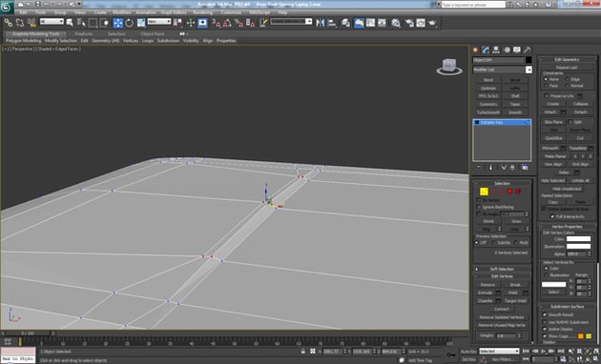Toggle the Isoline Display checkbox
The height and width of the screenshot is (364, 601).
pos(545,329)
